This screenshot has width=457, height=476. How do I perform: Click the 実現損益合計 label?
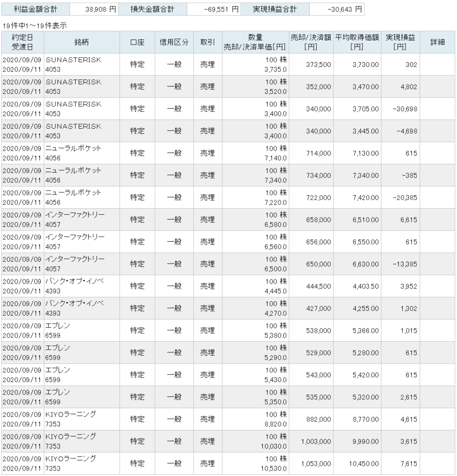(275, 9)
